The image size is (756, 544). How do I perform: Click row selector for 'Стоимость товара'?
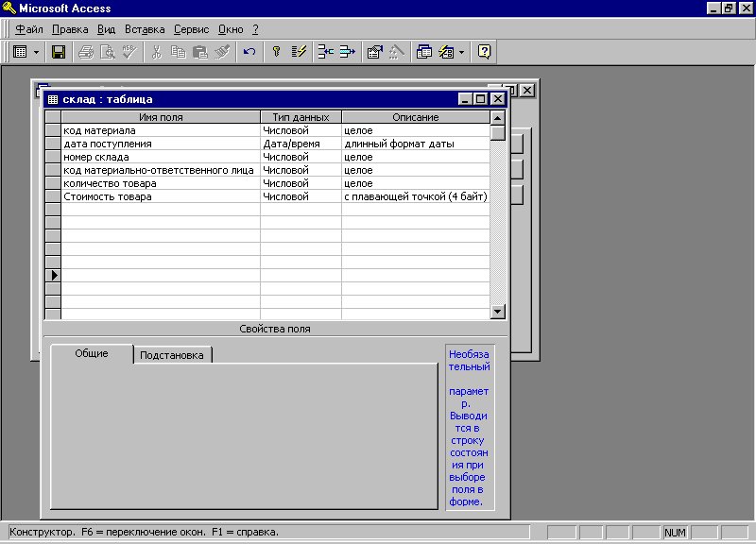pos(53,196)
